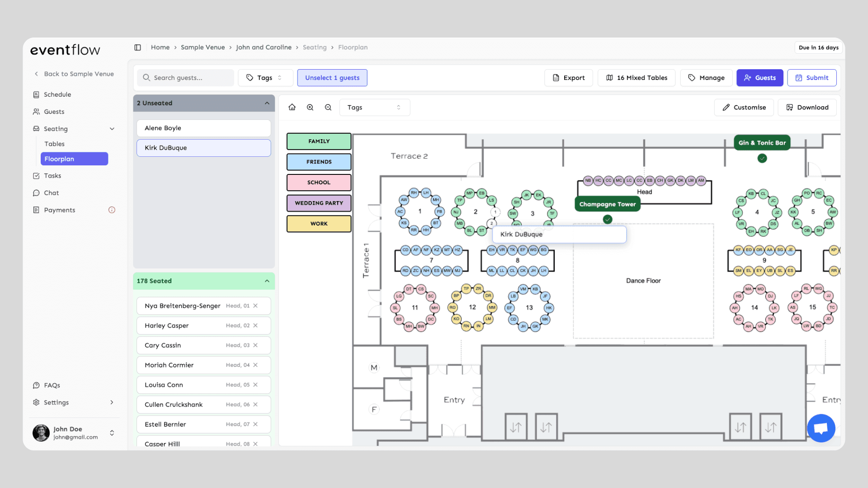The width and height of the screenshot is (868, 488).
Task: Select the yellow WORK tag swatch
Action: 319,224
